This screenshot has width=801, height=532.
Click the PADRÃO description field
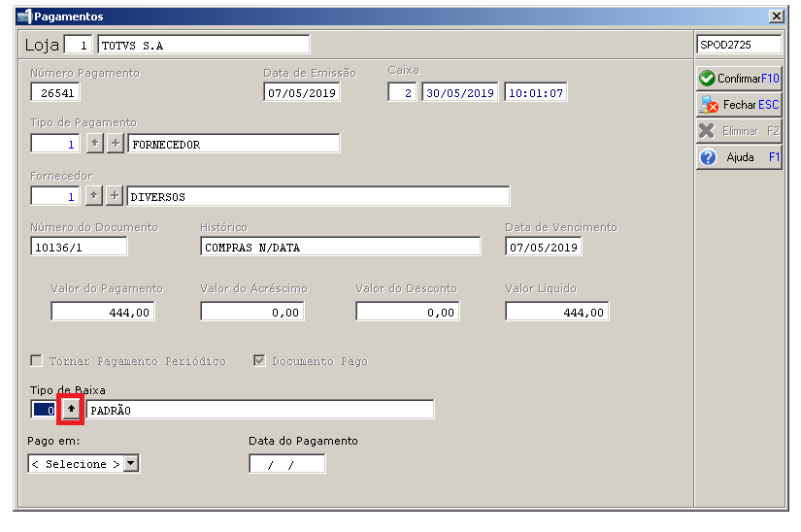tap(260, 410)
